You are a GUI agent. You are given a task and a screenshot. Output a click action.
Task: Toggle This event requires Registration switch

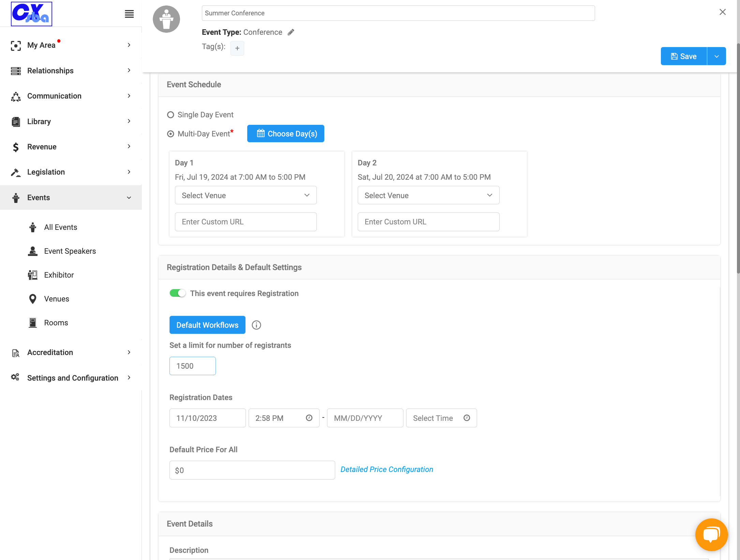[x=178, y=293]
